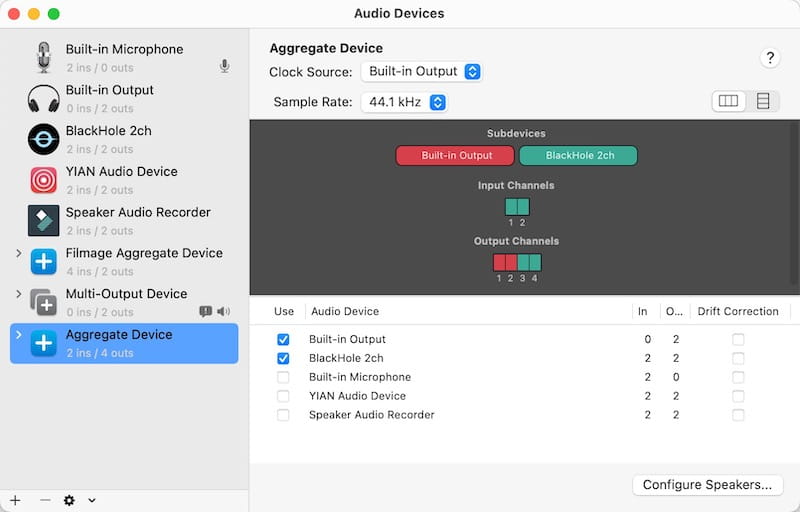Image resolution: width=800 pixels, height=512 pixels.
Task: Switch to stacked rows layout view
Action: pyautogui.click(x=763, y=101)
